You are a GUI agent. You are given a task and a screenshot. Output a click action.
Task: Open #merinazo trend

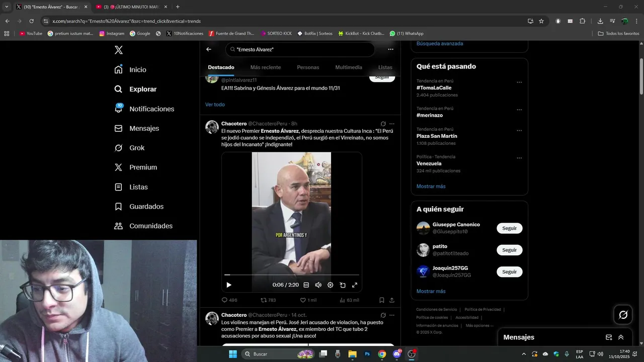pyautogui.click(x=429, y=115)
